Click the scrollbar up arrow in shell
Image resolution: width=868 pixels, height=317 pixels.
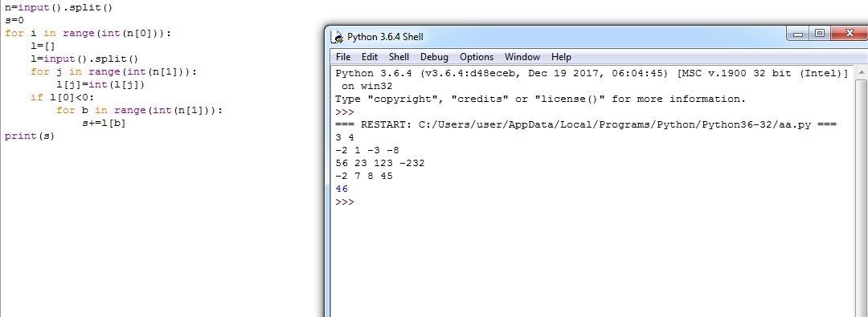(861, 72)
